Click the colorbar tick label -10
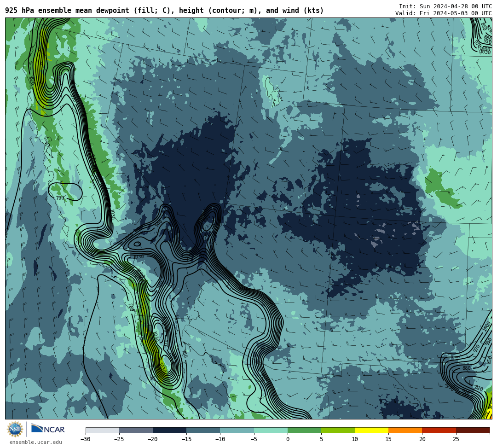Image resolution: width=497 pixels, height=448 pixels. (220, 439)
